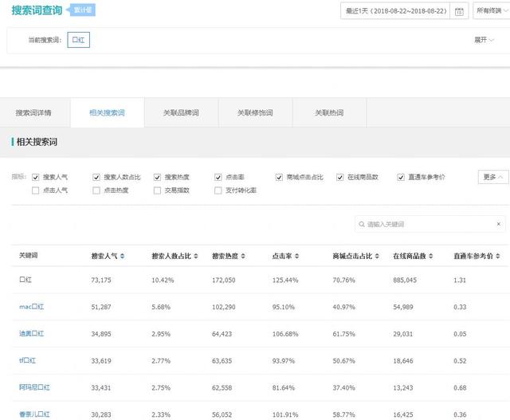Click the 搜索词查询 page title

37,10
